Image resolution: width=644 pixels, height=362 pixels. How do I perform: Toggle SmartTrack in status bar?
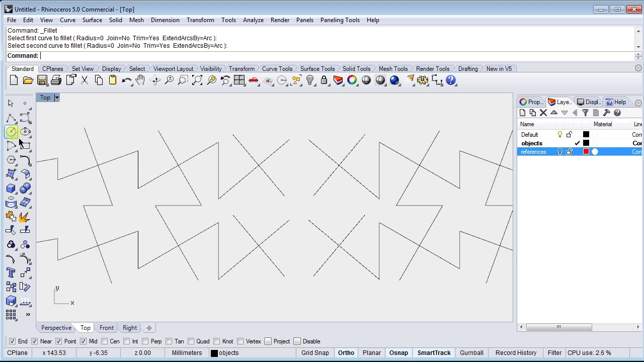pos(434,353)
